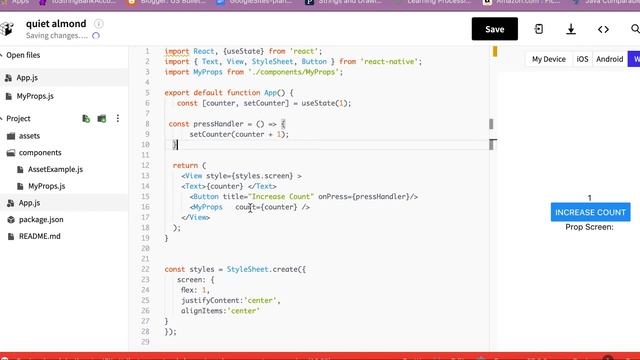This screenshot has height=360, width=640.
Task: Click the counter value 1 in preview
Action: click(589, 198)
